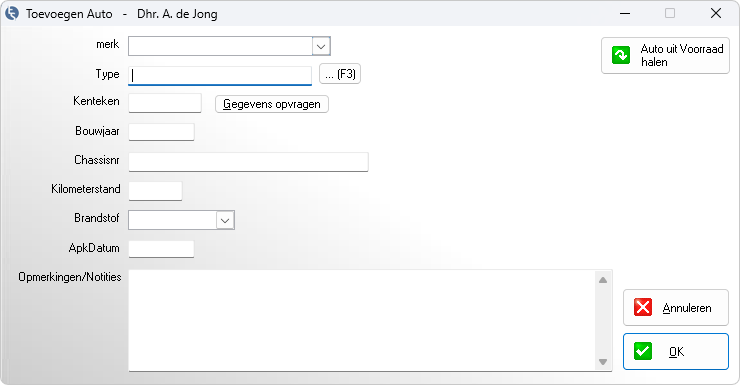The image size is (740, 385).
Task: Focus the Kilometerstand field
Action: coord(155,191)
